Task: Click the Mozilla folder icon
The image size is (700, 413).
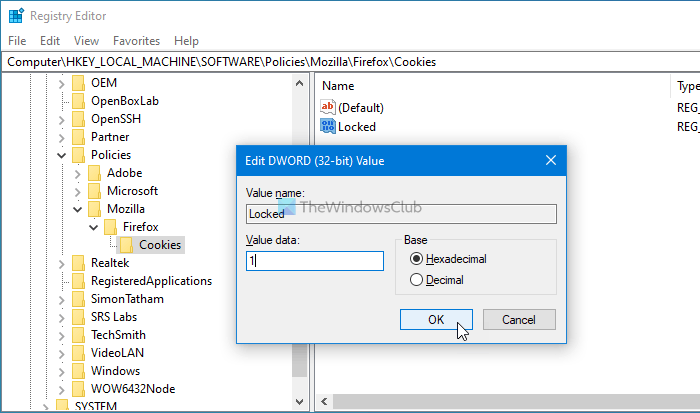Action: [x=94, y=209]
